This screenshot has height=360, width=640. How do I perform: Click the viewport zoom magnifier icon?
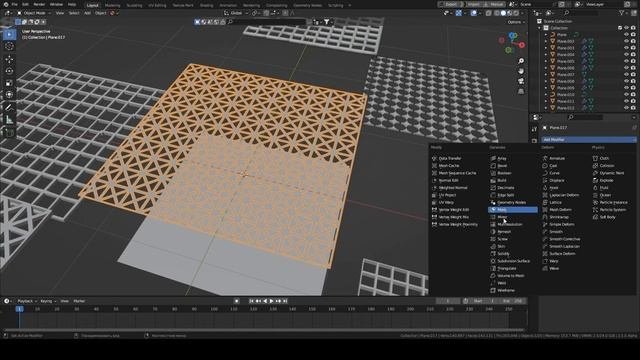[x=521, y=61]
